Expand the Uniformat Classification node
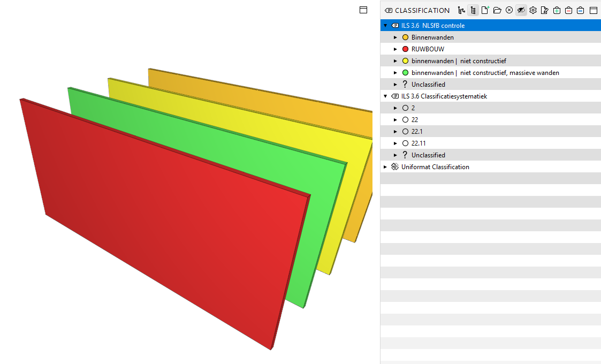Viewport: 601px width, 364px height. point(385,167)
